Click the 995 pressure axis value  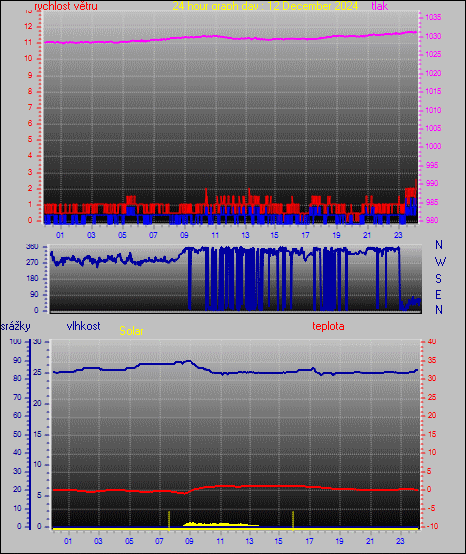point(432,165)
